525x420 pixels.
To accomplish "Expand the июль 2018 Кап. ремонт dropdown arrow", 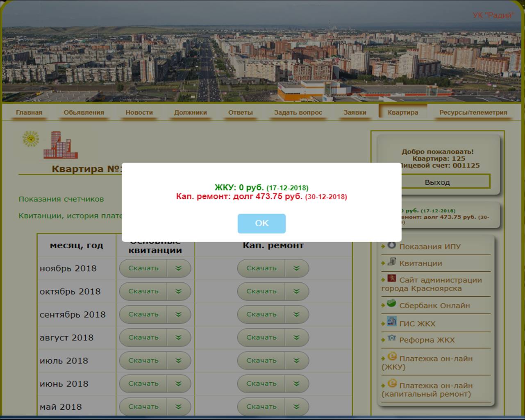I will [x=296, y=361].
